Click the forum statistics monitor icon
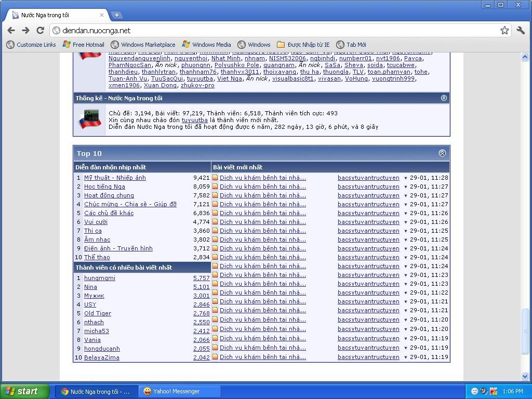The height and width of the screenshot is (399, 532). tap(89, 119)
